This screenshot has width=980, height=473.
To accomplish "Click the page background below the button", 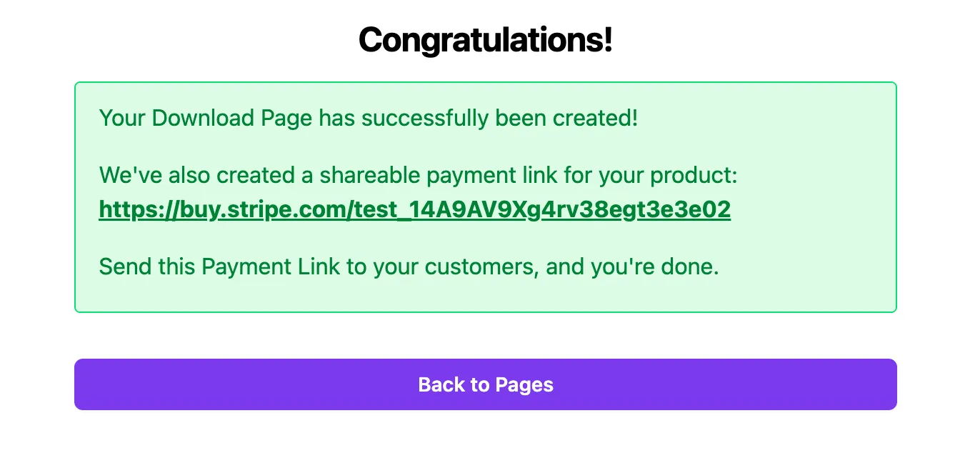I will pos(485,443).
